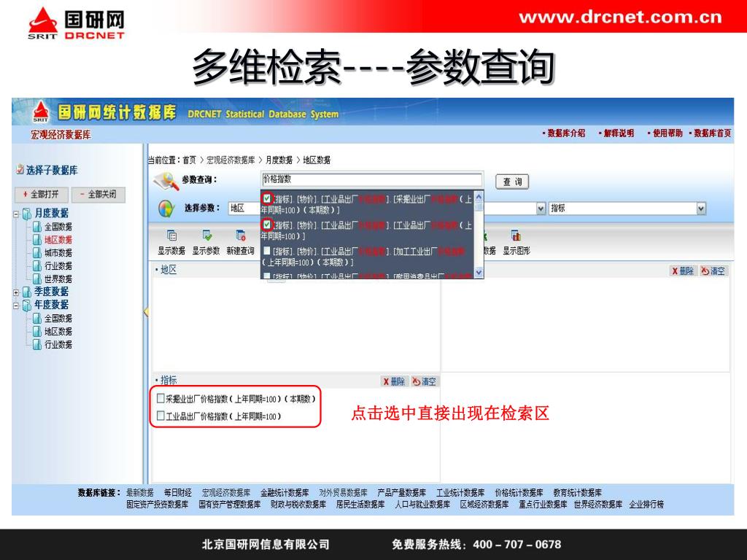Open 企业排行榜 footer link

646,505
